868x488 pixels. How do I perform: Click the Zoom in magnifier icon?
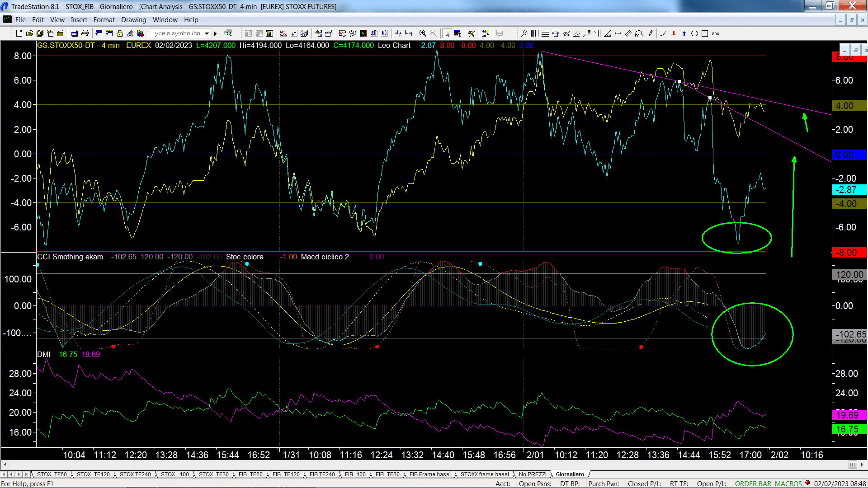[x=423, y=33]
